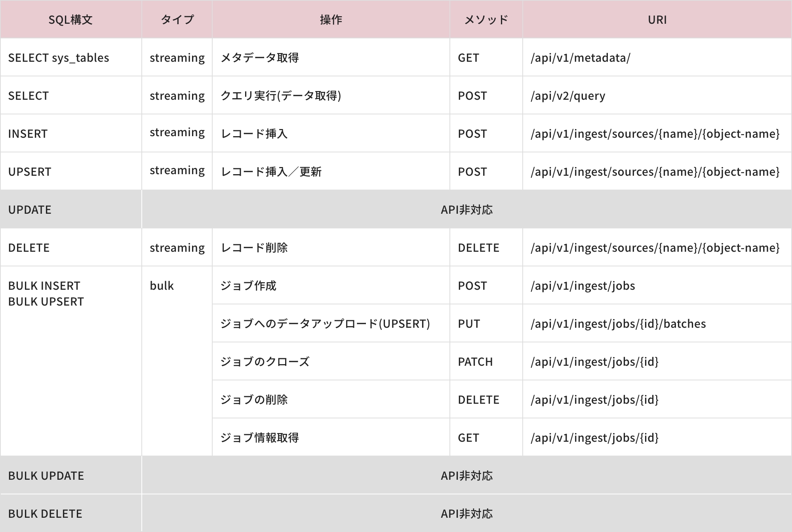Click the SQL構文 column header
Screen dimensions: 792x532
pos(70,20)
